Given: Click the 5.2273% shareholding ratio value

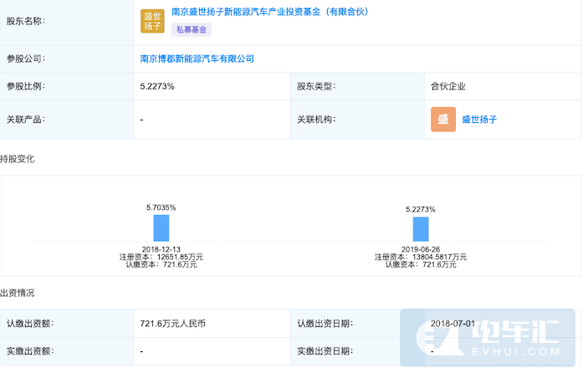Looking at the screenshot, I should [157, 87].
